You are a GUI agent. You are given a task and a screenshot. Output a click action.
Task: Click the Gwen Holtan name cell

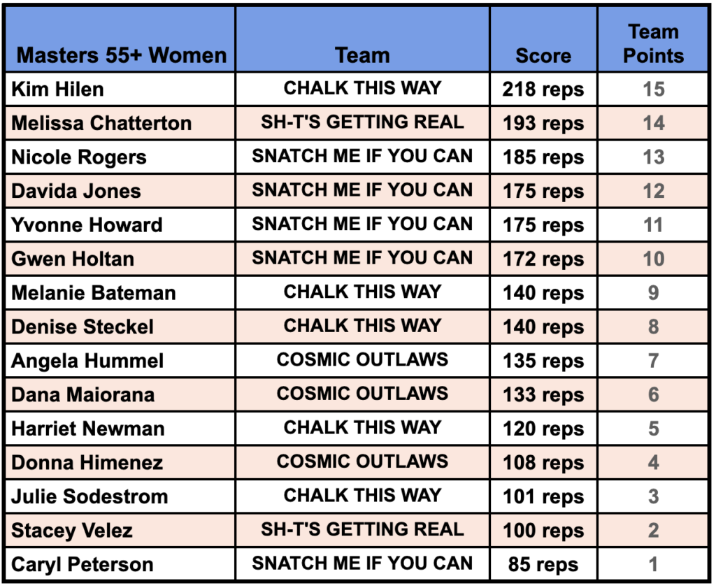coord(73,259)
